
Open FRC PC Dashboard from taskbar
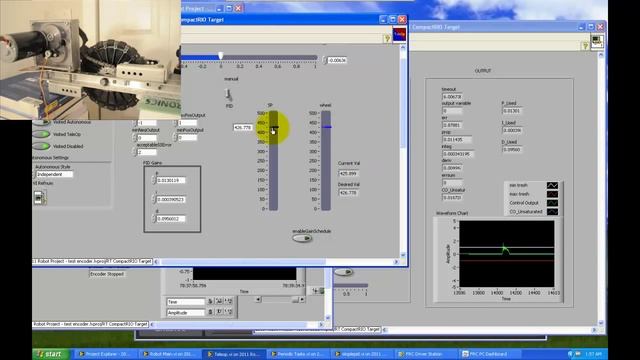(489, 354)
